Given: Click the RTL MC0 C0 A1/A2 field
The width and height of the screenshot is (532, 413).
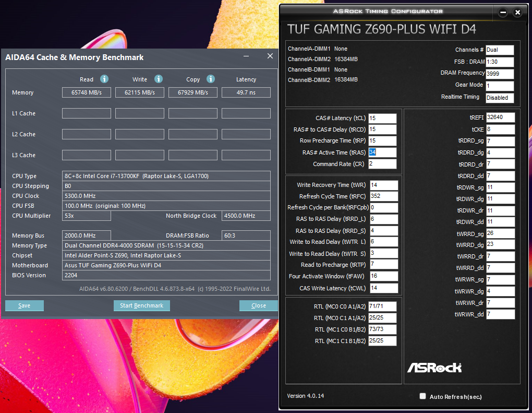Looking at the screenshot, I should click(x=382, y=306).
